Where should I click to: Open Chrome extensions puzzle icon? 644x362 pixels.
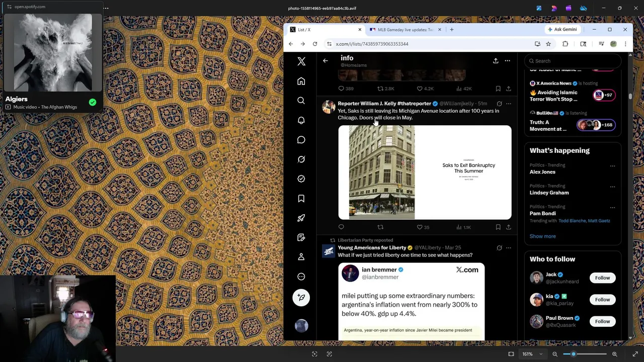[x=565, y=44]
